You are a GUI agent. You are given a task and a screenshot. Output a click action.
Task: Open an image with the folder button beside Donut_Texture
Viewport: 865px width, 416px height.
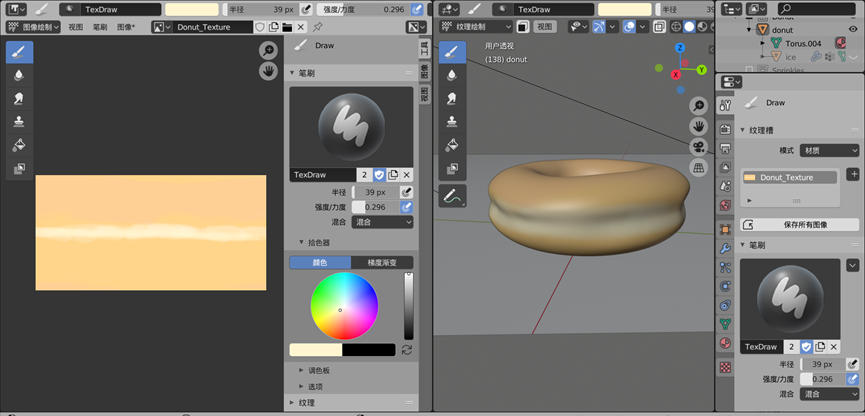[287, 27]
